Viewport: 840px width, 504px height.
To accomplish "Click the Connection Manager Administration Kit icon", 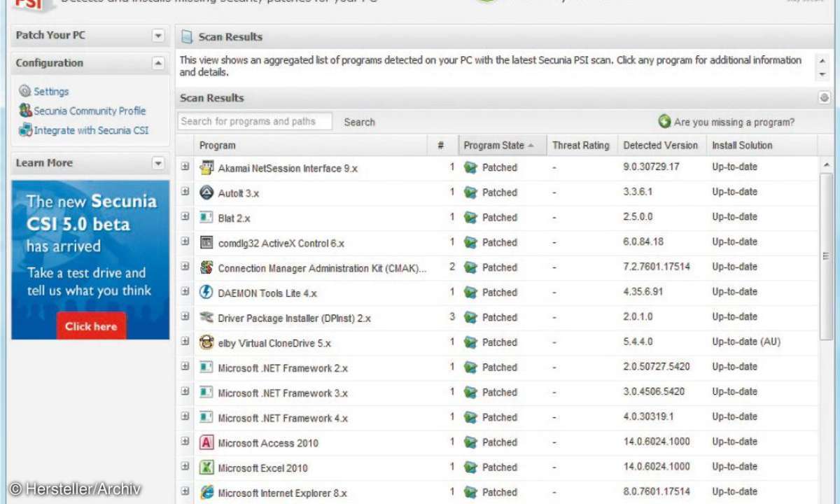I will pos(206,267).
